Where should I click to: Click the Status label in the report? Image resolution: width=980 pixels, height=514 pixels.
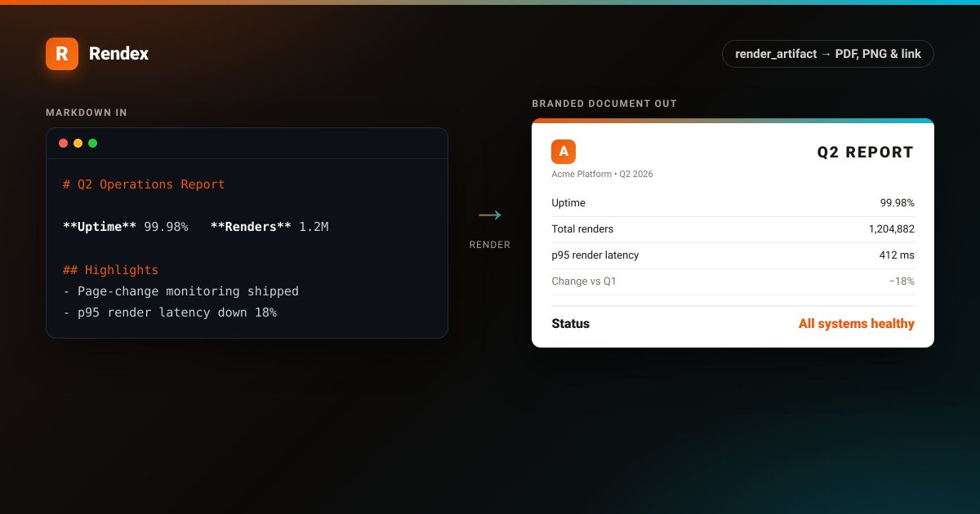(571, 324)
